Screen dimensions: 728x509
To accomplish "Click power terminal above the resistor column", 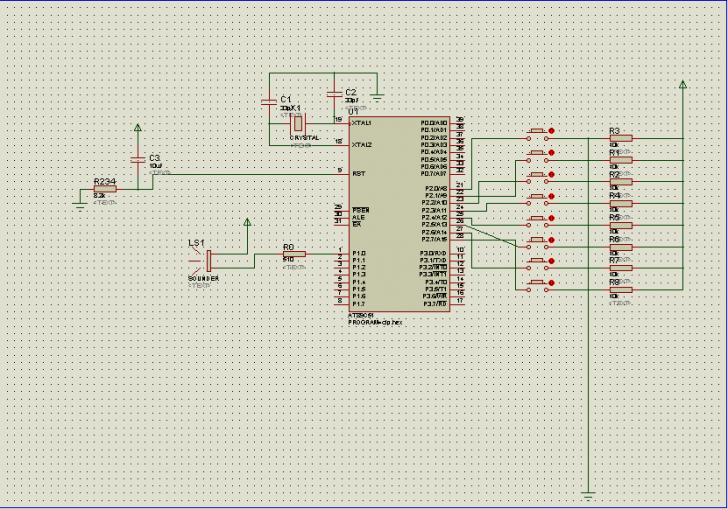I will click(x=682, y=84).
